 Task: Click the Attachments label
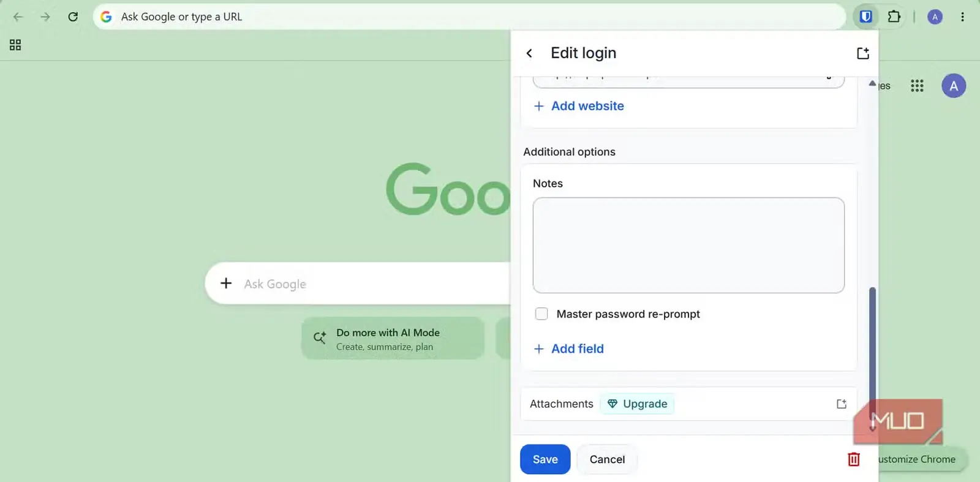click(561, 404)
